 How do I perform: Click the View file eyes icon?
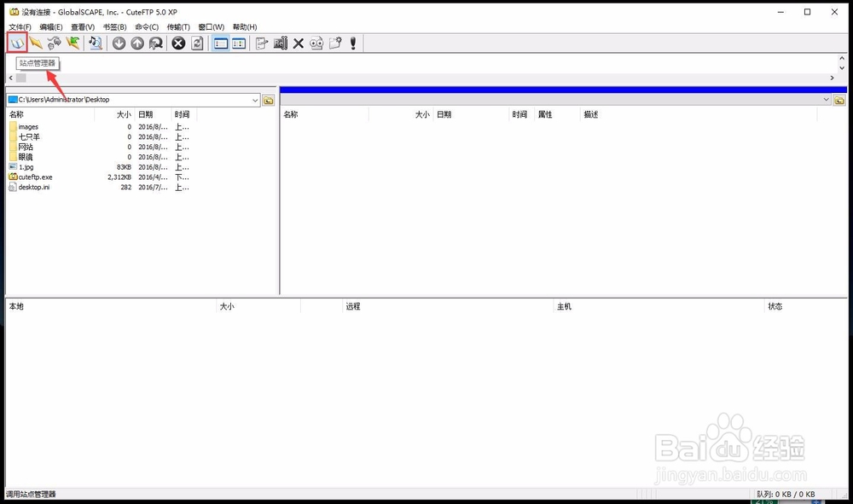pos(316,43)
